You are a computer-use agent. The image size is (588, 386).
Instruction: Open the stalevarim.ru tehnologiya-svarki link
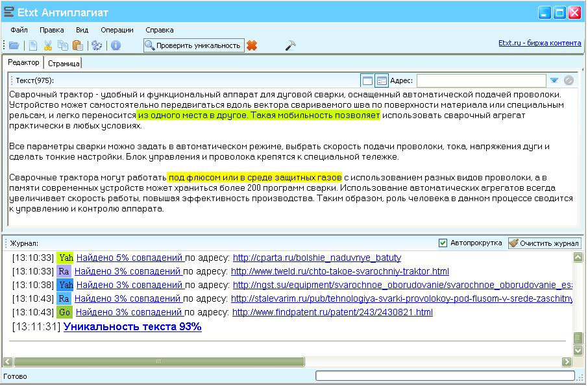point(402,298)
